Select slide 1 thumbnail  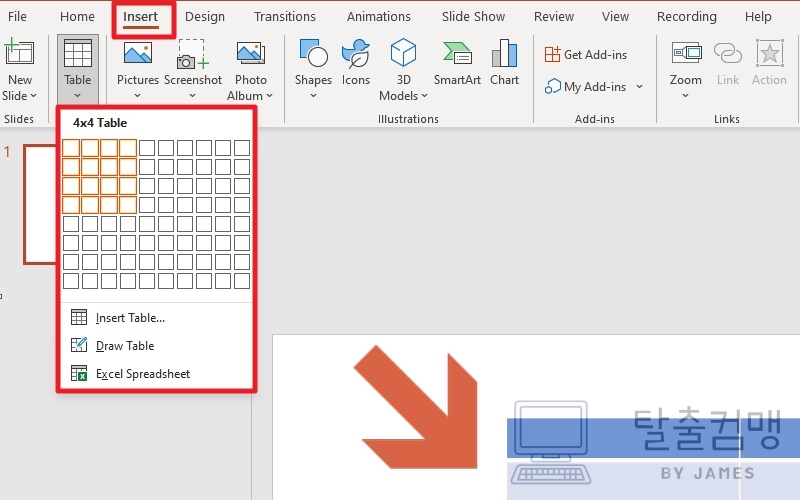[40, 204]
